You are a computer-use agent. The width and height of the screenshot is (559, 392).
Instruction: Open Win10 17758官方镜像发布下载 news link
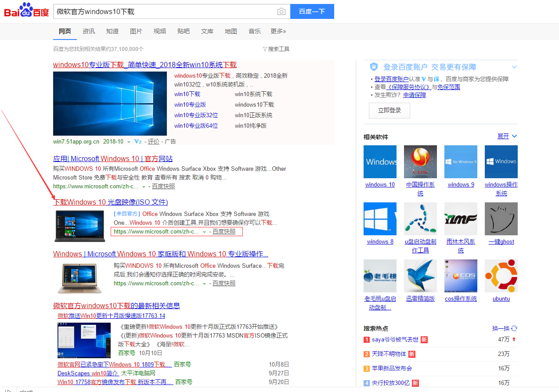(115, 382)
